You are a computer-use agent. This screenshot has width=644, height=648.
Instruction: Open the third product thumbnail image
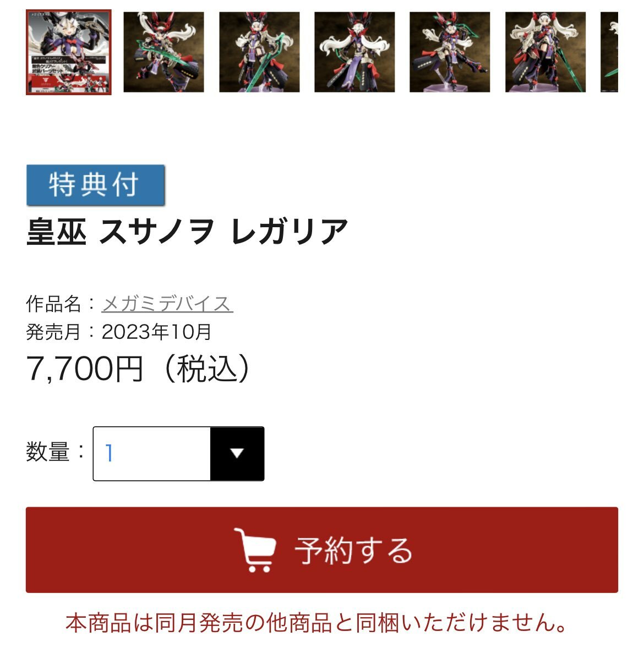pyautogui.click(x=259, y=52)
